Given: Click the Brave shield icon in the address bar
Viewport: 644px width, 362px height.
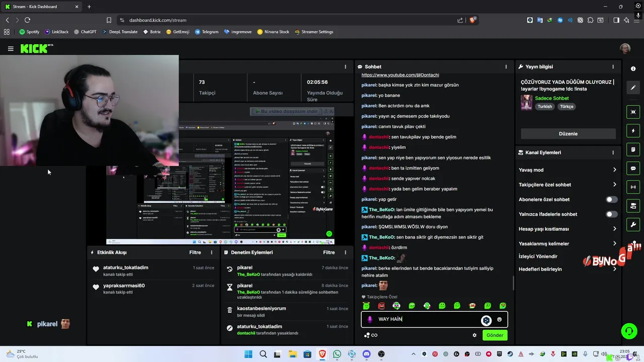Looking at the screenshot, I should 472,20.
